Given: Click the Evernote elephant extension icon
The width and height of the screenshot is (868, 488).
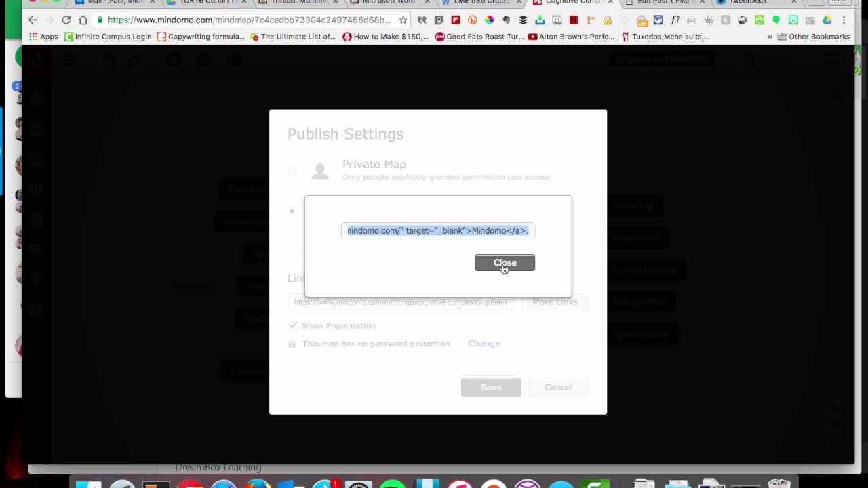Looking at the screenshot, I should point(506,20).
